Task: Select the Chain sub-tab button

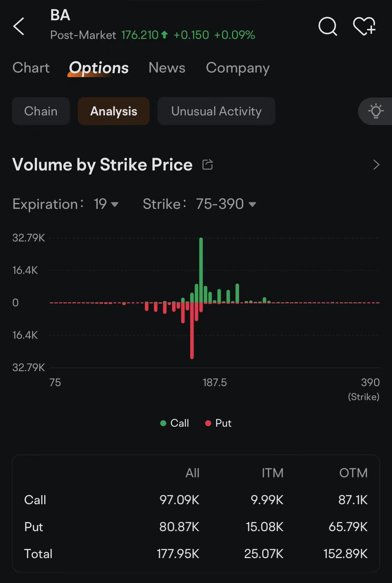Action: point(41,111)
